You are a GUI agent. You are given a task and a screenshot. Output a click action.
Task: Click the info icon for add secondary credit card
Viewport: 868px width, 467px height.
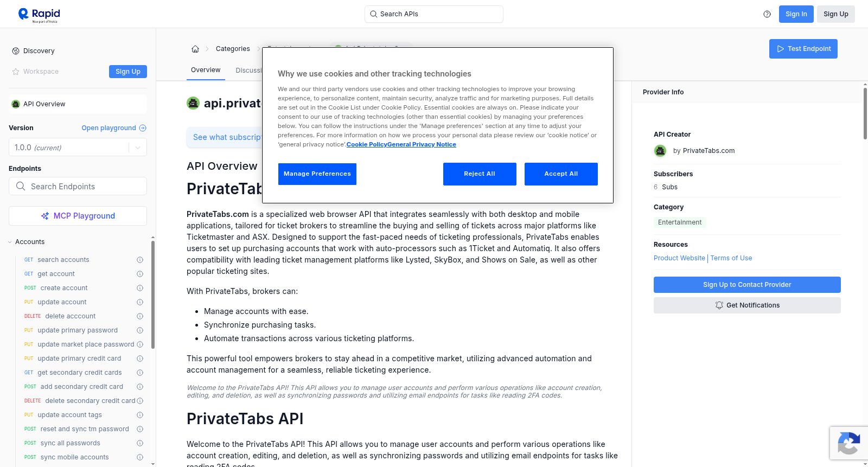tap(140, 387)
